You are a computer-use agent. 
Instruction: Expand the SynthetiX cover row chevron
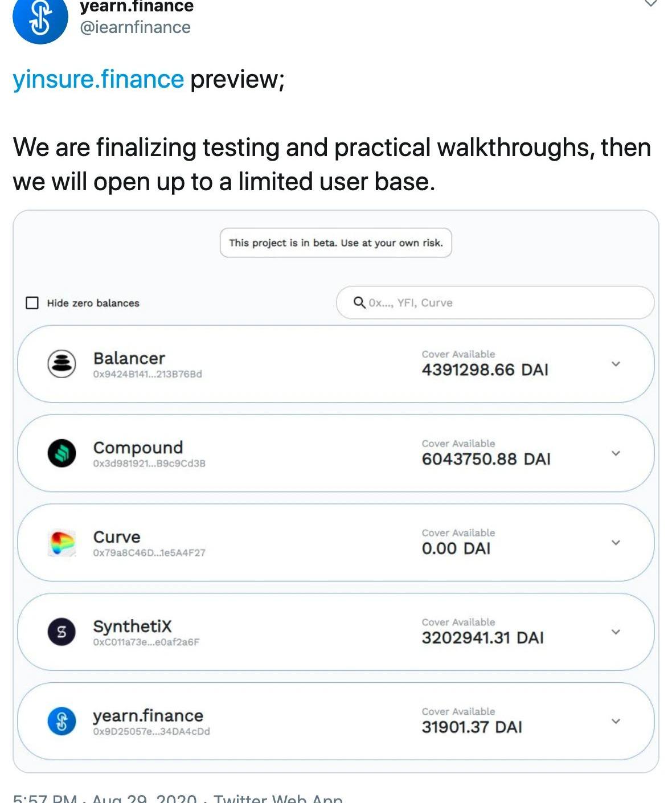coord(616,632)
